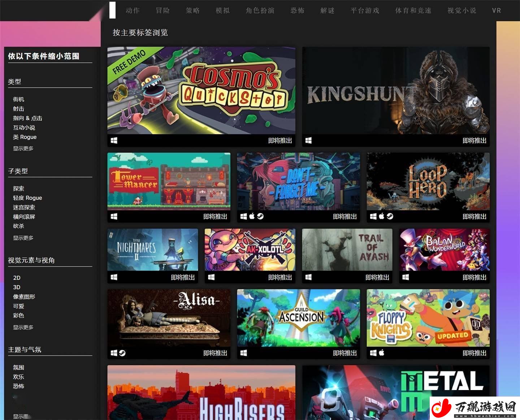Filter by 轻度 Rogue subgenre
The width and height of the screenshot is (520, 420).
[x=27, y=198]
